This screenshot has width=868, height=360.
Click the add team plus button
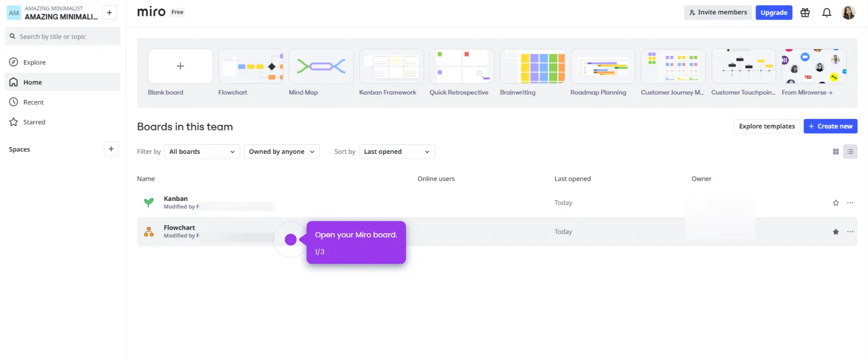pos(109,13)
